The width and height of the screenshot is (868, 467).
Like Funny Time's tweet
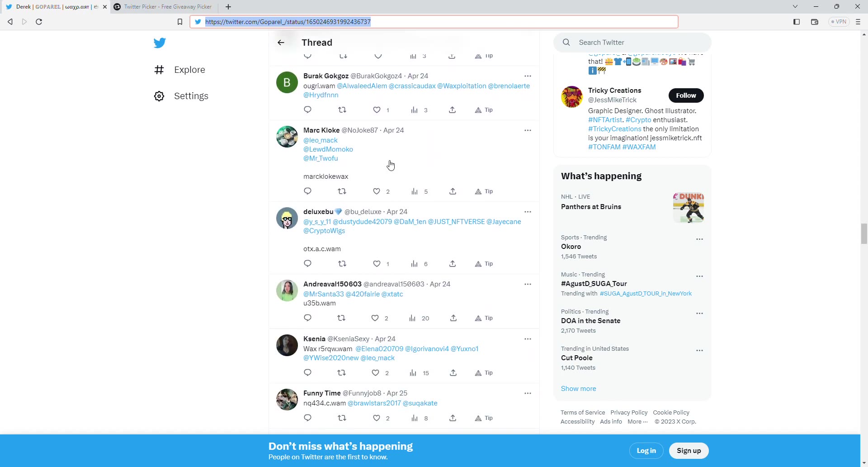click(377, 418)
